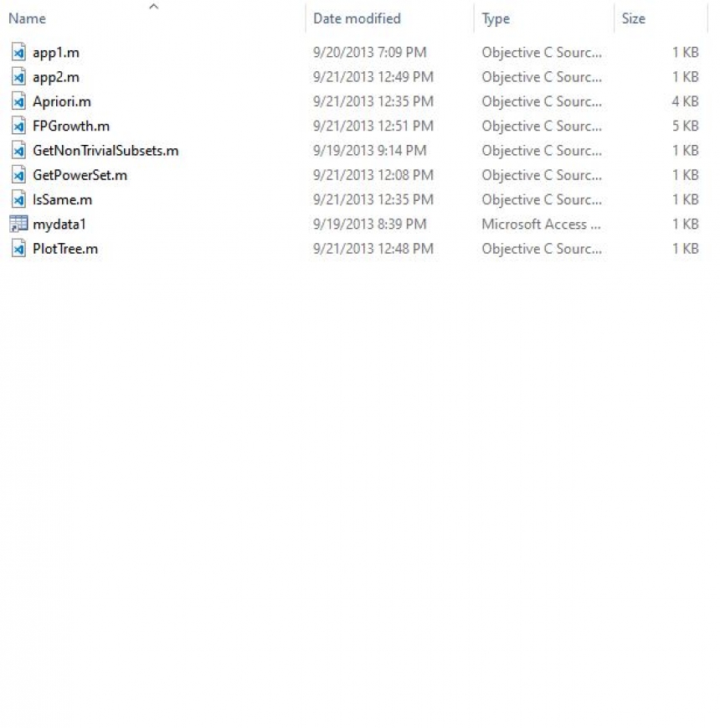The width and height of the screenshot is (720, 728).
Task: Click the date 9/19/2013 8:39 PM
Action: (370, 225)
